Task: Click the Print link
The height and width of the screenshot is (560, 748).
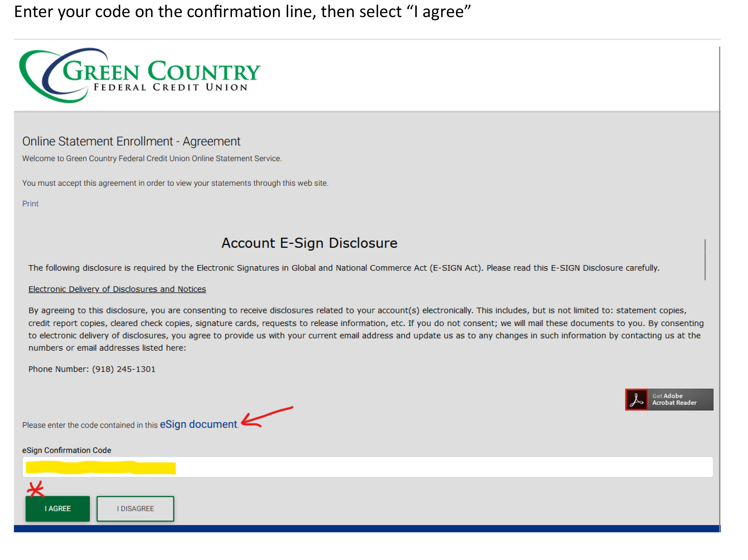Action: pyautogui.click(x=30, y=203)
